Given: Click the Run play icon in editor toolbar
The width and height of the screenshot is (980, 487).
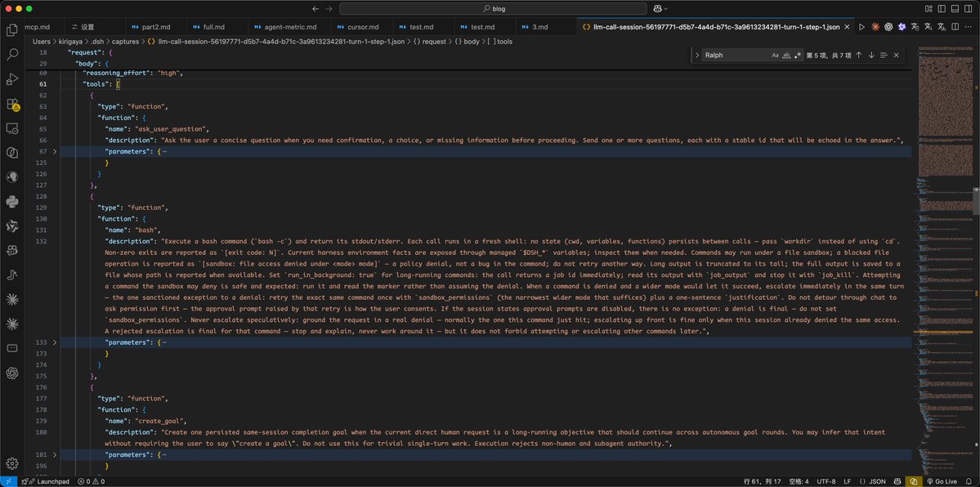Looking at the screenshot, I should pos(861,27).
